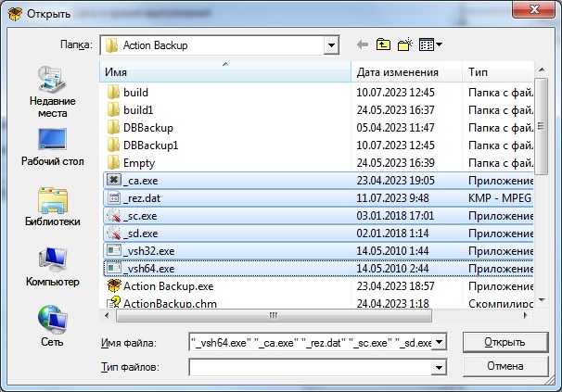Close the Открыть dialog
The height and width of the screenshot is (392, 562).
533,9
